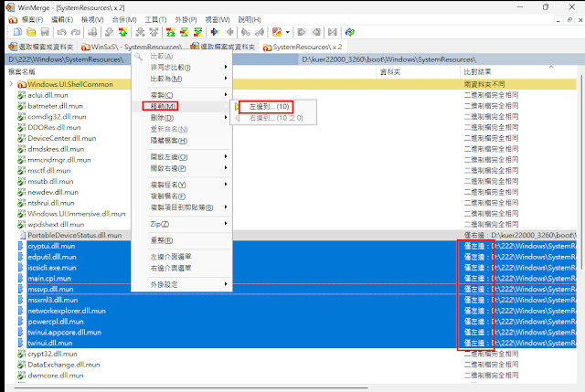585x392 pixels.
Task: Select the dwmcore.dll.mun file
Action: (56, 376)
